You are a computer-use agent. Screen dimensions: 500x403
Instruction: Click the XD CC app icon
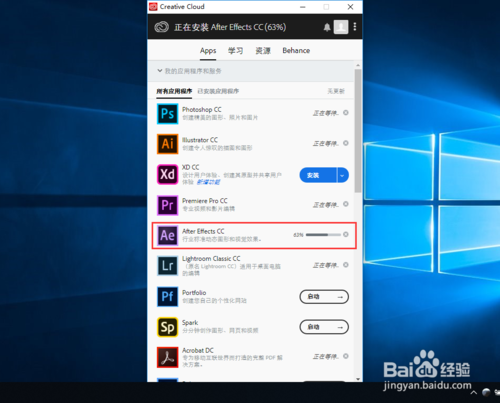pyautogui.click(x=167, y=174)
